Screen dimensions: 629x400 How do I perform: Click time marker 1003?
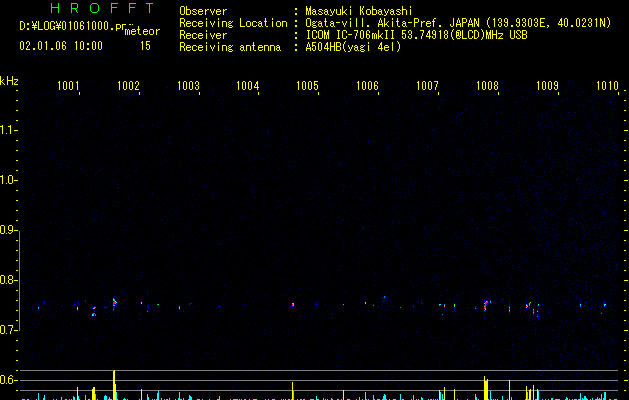coord(188,85)
